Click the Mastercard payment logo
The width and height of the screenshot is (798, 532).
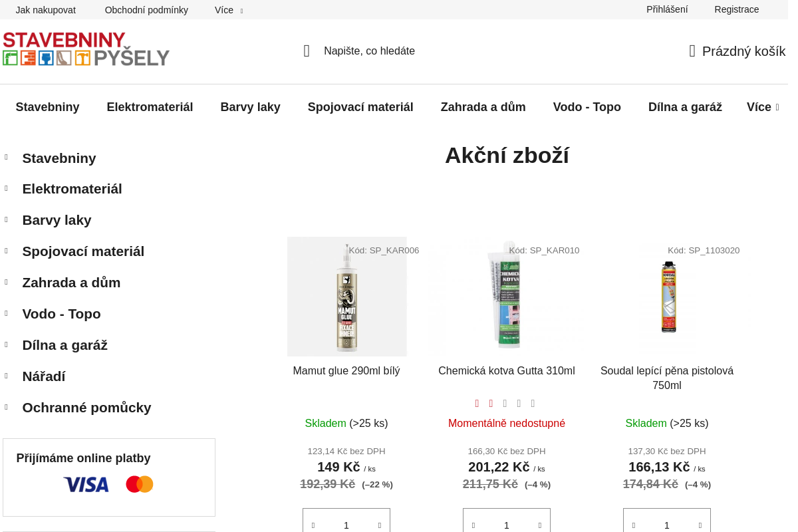(x=140, y=484)
